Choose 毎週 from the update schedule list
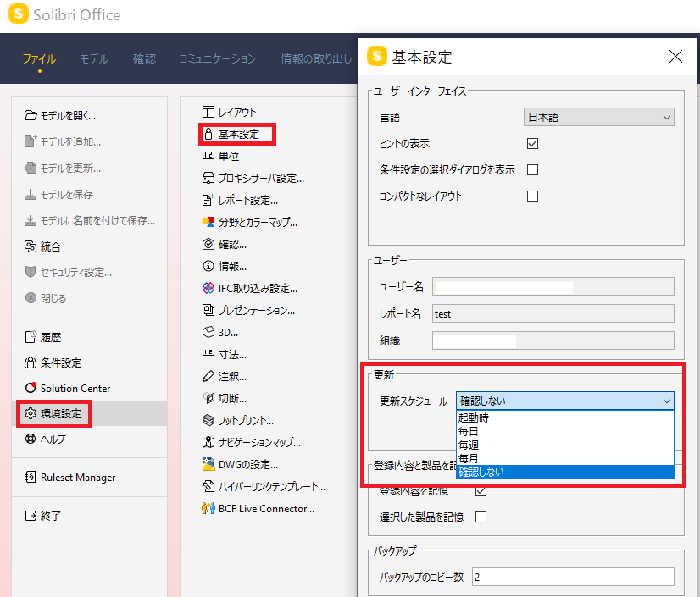 564,445
